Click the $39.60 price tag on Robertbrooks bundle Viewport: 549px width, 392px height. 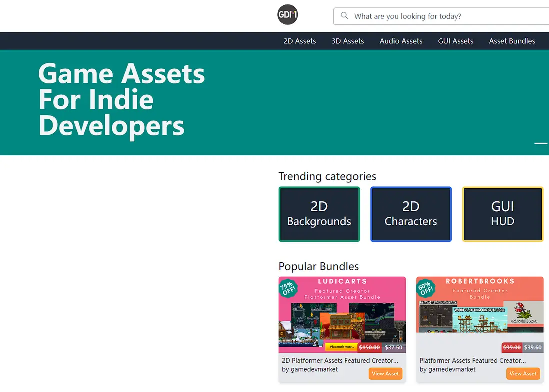coord(533,347)
